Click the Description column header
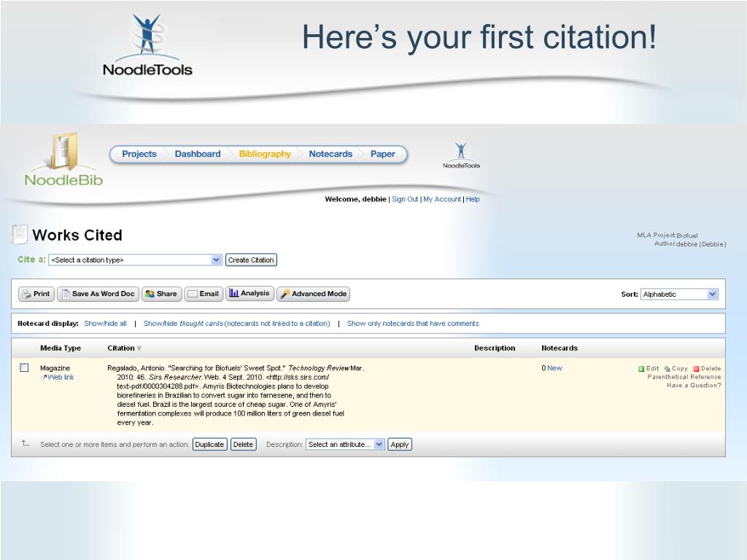Screen dimensions: 747x560 click(x=495, y=348)
